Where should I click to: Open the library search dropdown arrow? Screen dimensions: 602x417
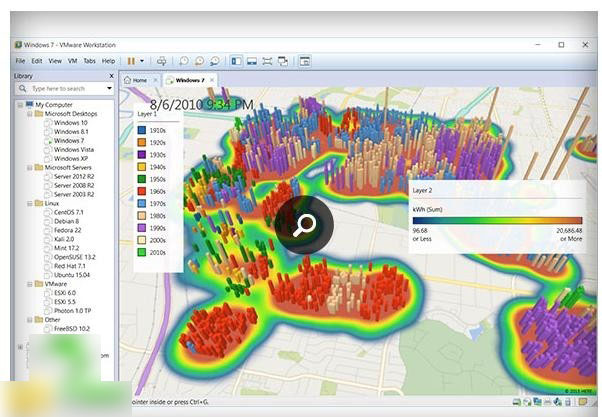pos(109,89)
